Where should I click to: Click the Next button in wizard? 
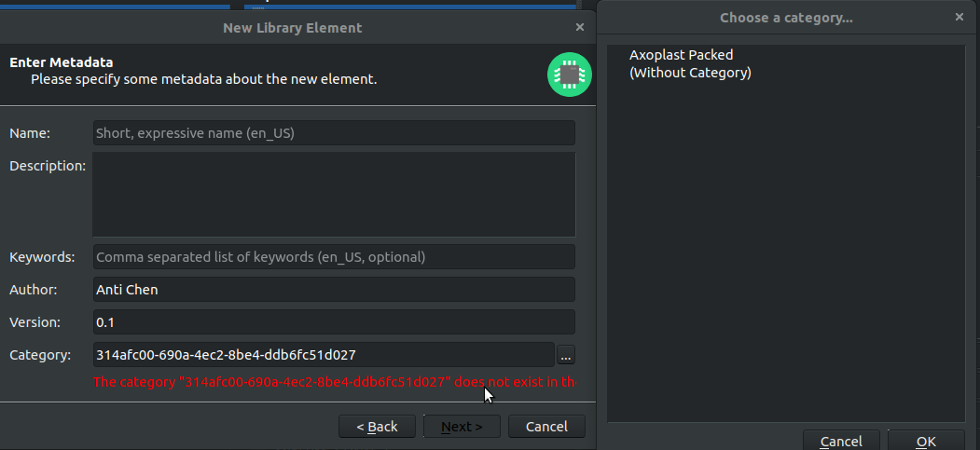[462, 427]
